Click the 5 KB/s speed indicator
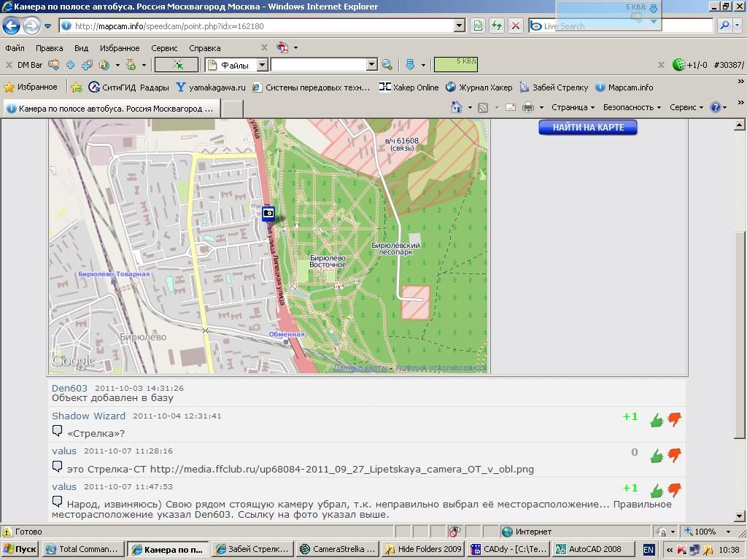Screen dimensions: 747x560 pyautogui.click(x=455, y=64)
